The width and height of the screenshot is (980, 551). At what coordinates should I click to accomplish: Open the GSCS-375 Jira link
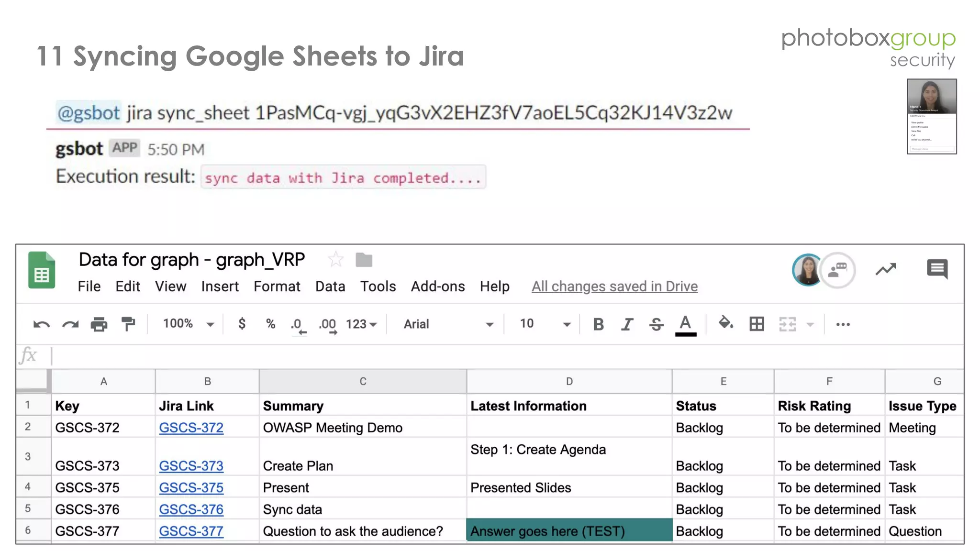pyautogui.click(x=191, y=488)
